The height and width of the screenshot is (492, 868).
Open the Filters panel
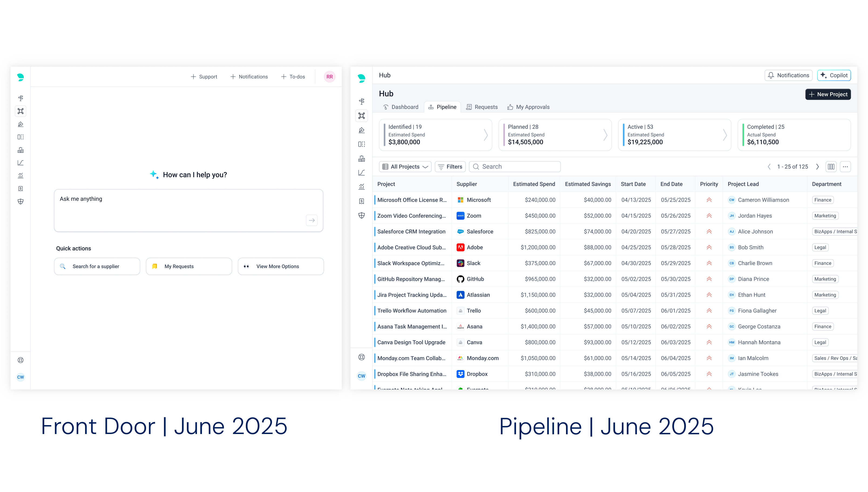coord(450,167)
